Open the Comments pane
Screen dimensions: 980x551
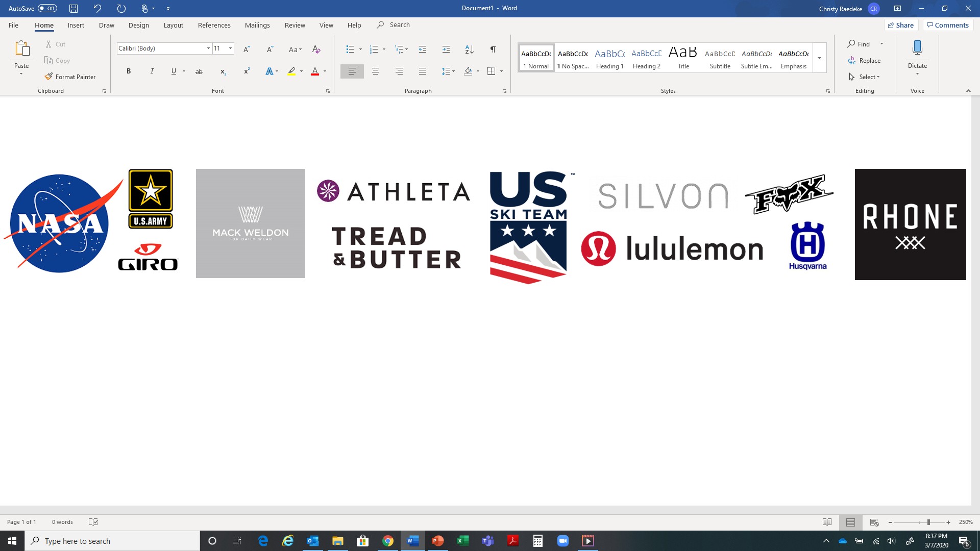pyautogui.click(x=948, y=25)
